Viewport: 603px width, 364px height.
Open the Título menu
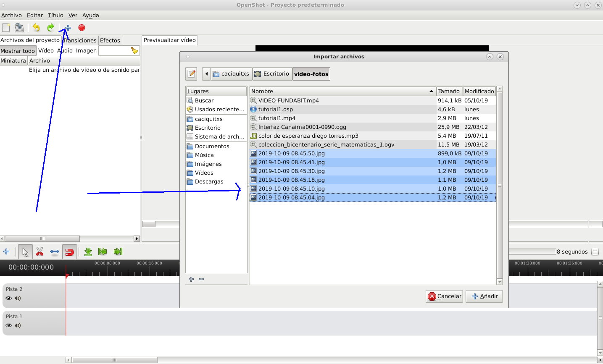(55, 16)
